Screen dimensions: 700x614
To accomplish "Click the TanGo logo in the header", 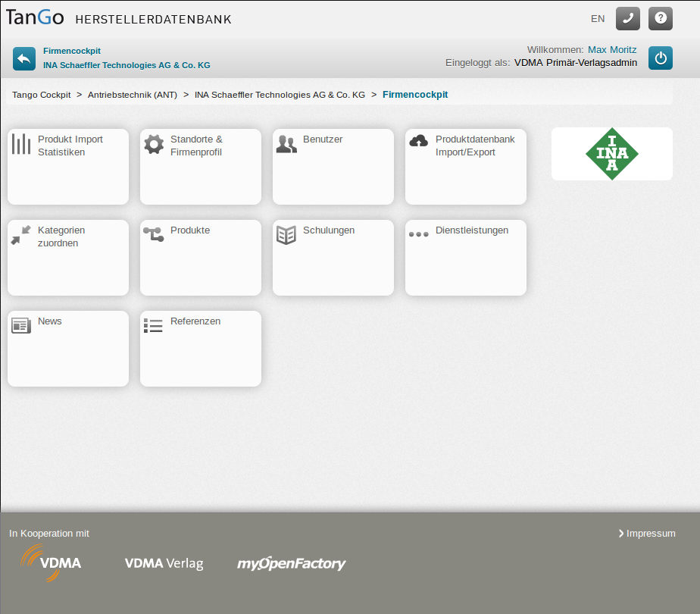I will 35,17.
